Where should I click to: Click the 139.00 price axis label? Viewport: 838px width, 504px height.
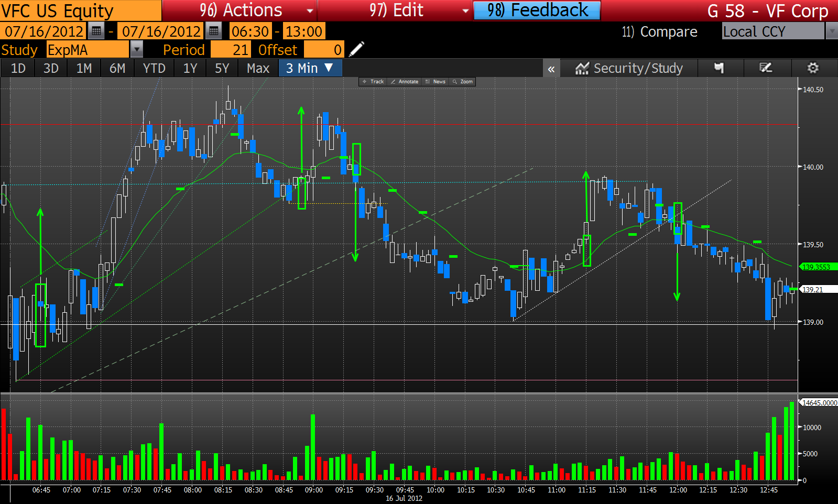point(813,322)
